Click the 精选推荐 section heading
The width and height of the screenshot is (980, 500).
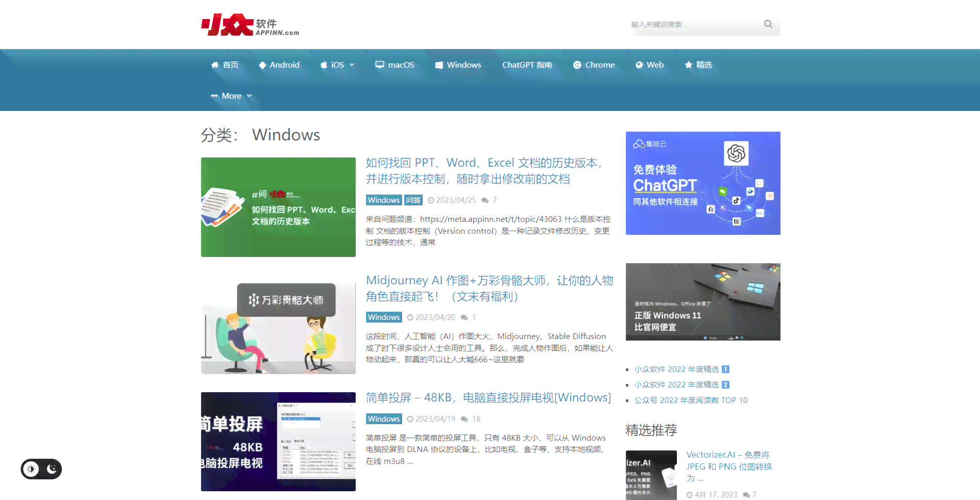coord(651,430)
